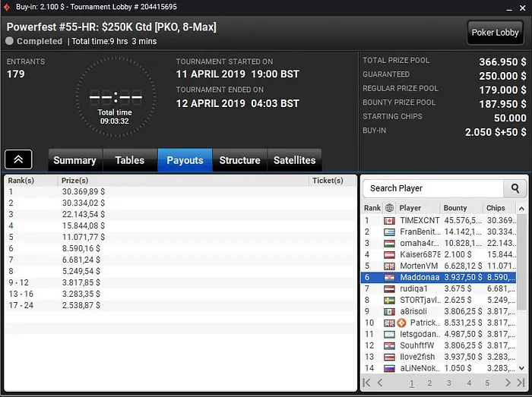Viewport: 532px width, 397px height.
Task: Select the 13 - 16 payout row
Action: click(181, 294)
